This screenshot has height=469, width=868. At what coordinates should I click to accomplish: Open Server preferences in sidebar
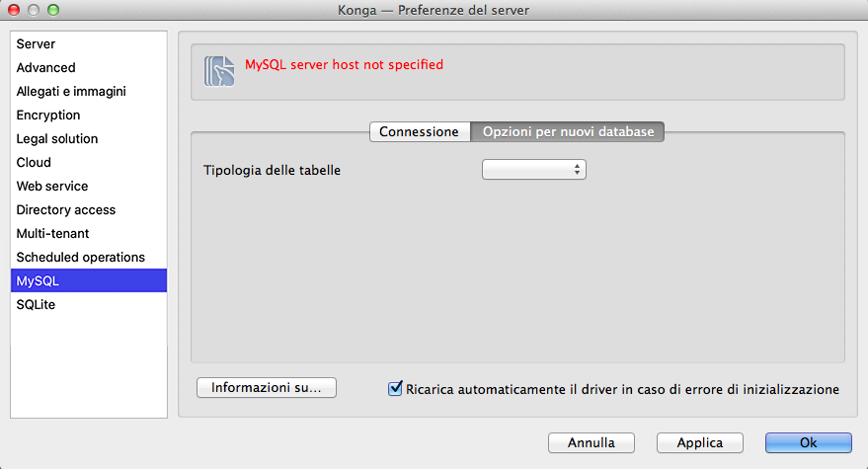click(36, 44)
